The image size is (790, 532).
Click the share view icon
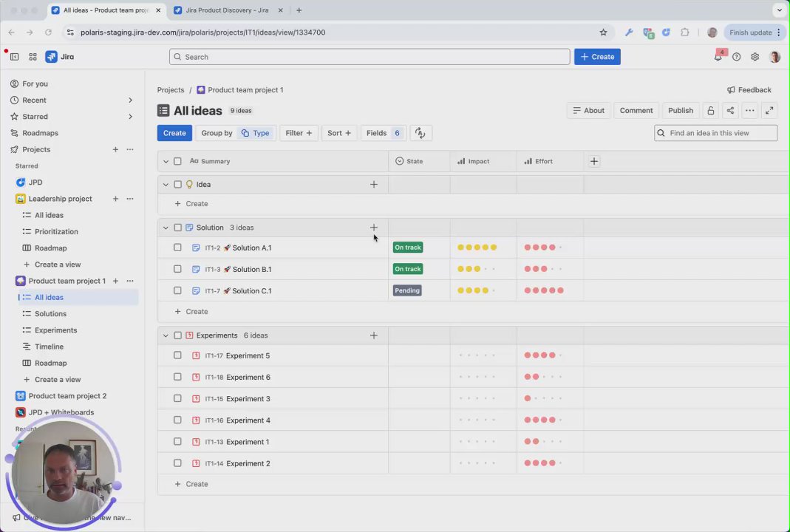730,110
